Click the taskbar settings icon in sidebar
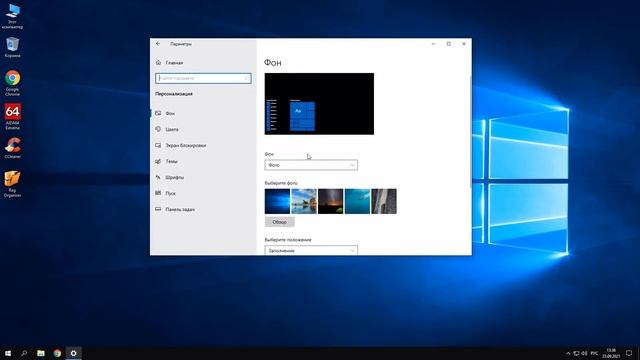Viewport: 640px width, 360px height. (158, 209)
